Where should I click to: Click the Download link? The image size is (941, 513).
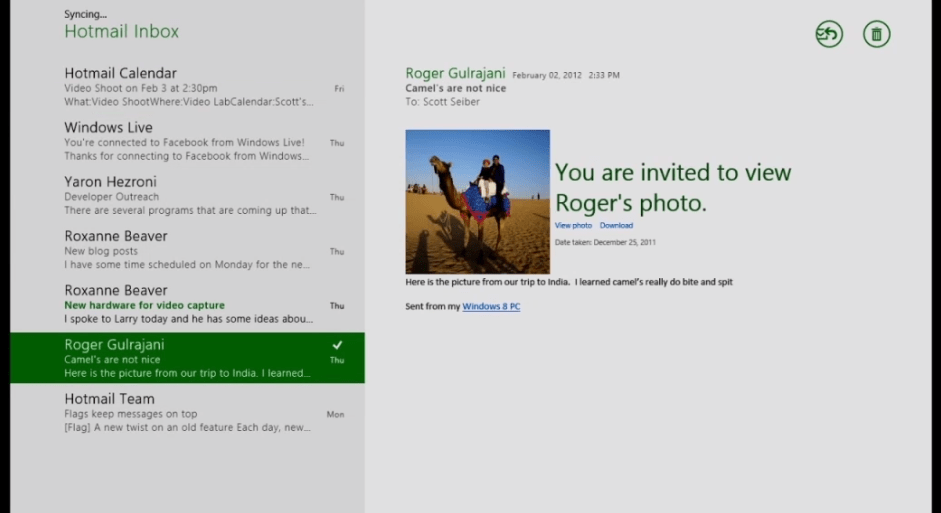(x=616, y=226)
